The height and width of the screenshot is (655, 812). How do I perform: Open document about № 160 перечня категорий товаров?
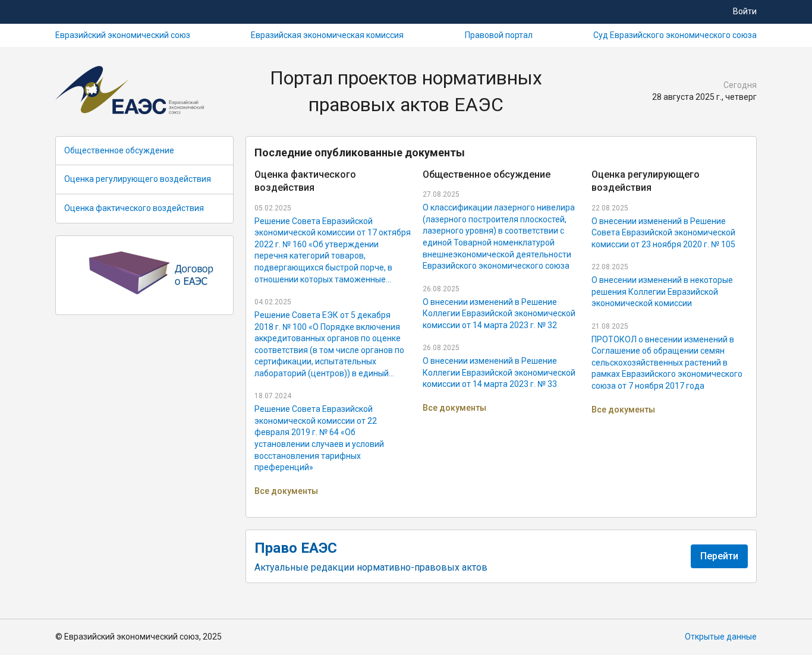coord(332,250)
